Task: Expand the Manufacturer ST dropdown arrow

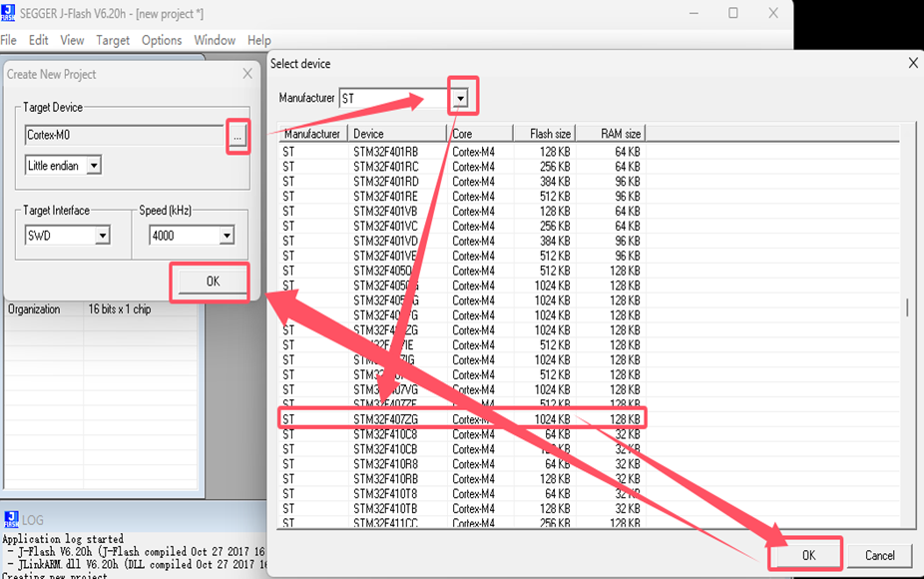Action: point(460,98)
